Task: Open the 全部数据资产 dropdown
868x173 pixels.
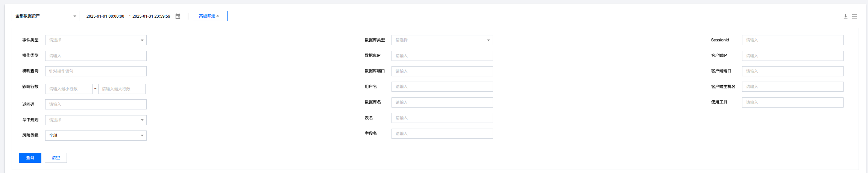Action: pos(46,16)
